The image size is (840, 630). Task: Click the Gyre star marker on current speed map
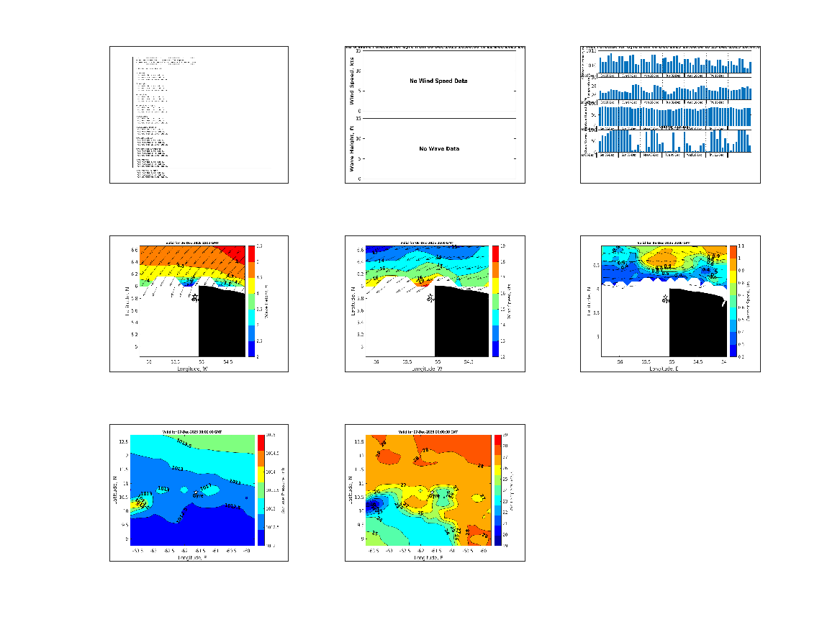coord(666,296)
